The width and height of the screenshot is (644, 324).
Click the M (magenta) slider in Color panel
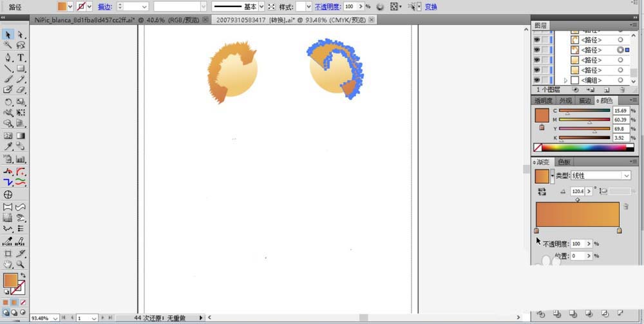[585, 120]
